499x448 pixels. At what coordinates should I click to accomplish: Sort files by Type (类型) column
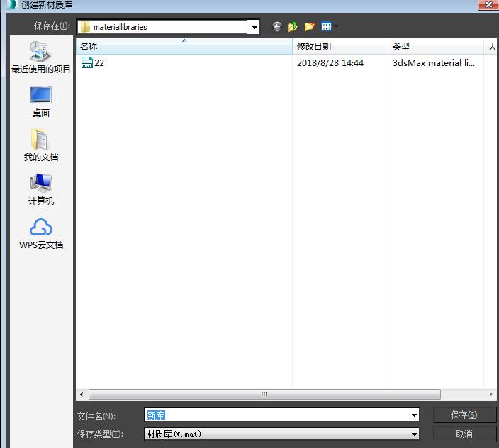[435, 47]
